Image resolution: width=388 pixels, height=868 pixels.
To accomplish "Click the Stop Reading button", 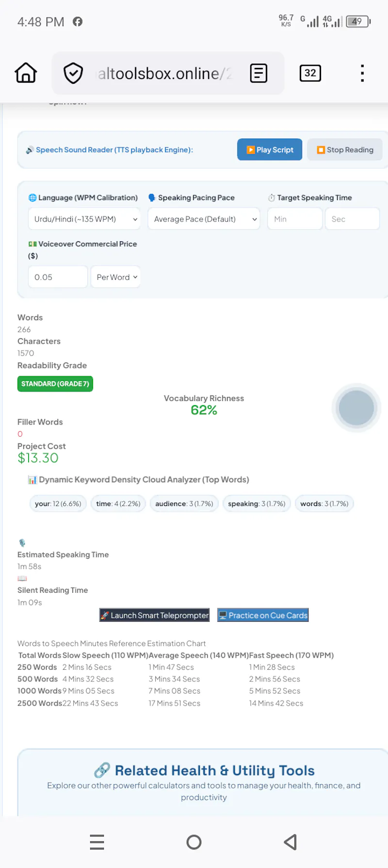I will click(x=345, y=149).
